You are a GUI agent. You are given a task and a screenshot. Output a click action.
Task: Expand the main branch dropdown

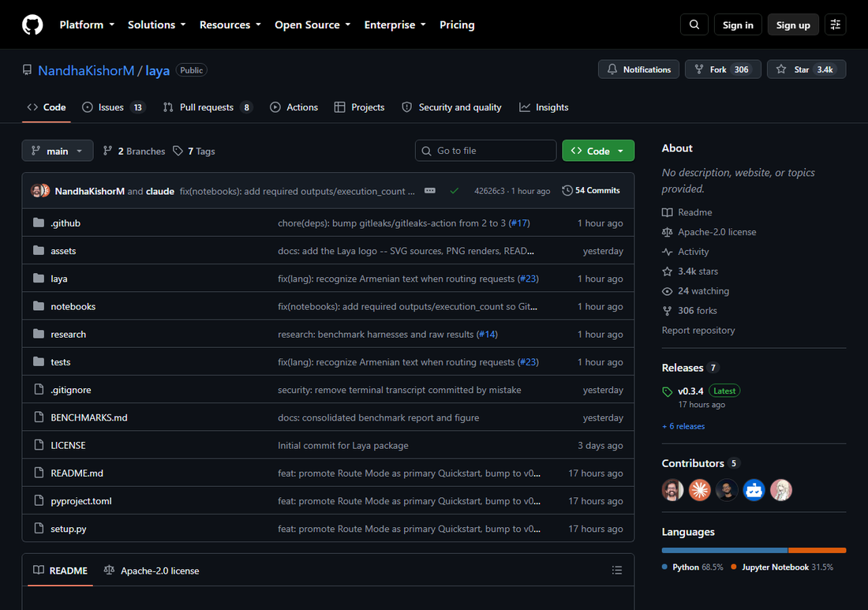coord(58,151)
